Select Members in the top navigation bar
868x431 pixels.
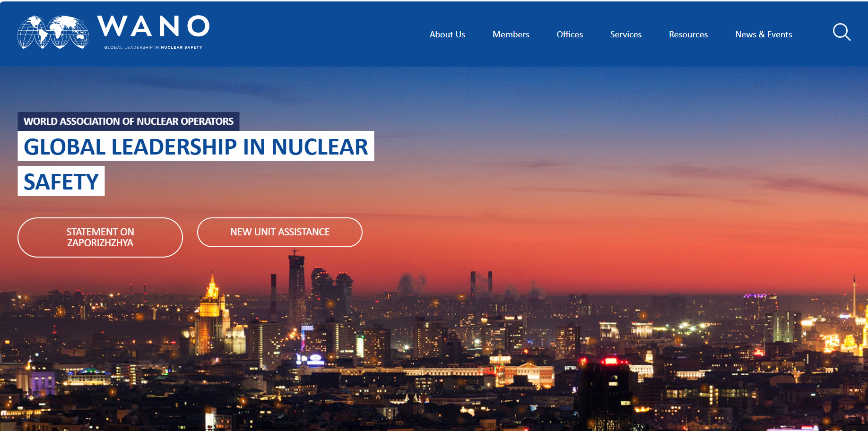(511, 34)
